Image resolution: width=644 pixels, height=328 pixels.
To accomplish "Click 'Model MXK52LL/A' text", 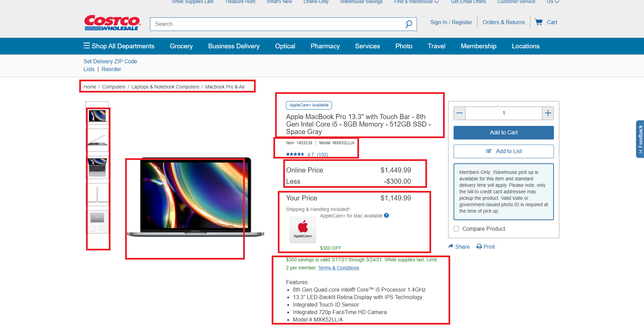I will click(337, 143).
